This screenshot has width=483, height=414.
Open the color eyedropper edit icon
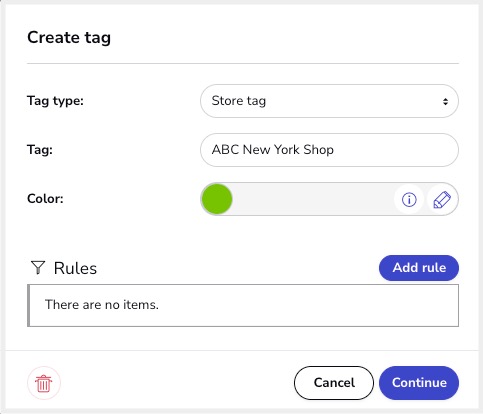(x=442, y=199)
